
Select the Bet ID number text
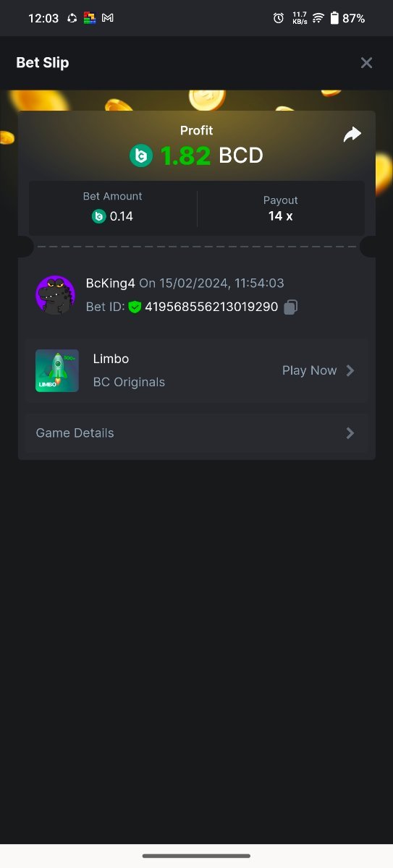click(x=211, y=307)
